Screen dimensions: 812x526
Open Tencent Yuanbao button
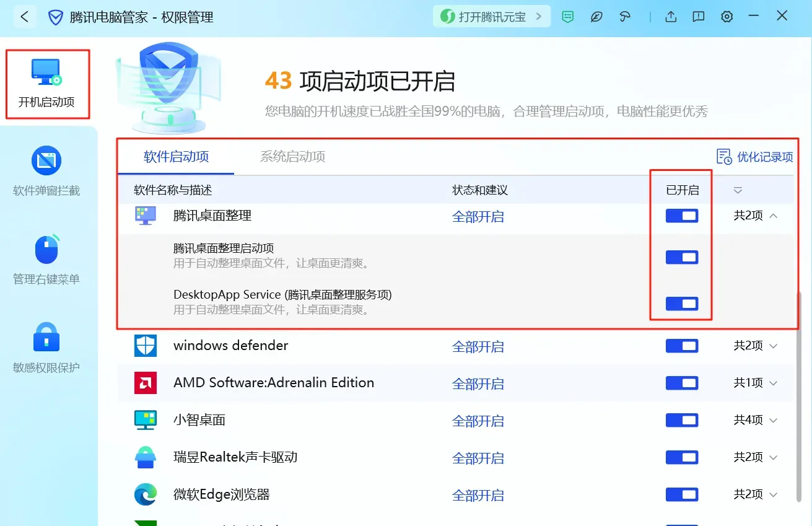tap(491, 17)
